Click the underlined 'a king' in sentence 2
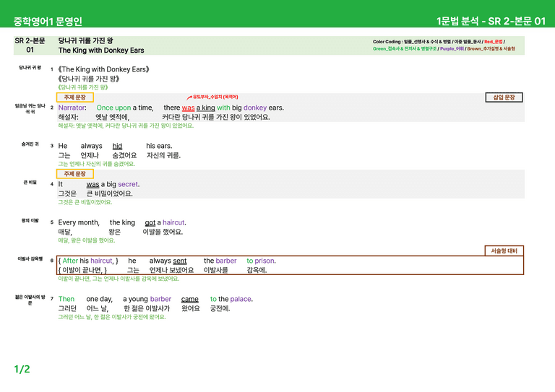The width and height of the screenshot is (555, 392). [206, 108]
